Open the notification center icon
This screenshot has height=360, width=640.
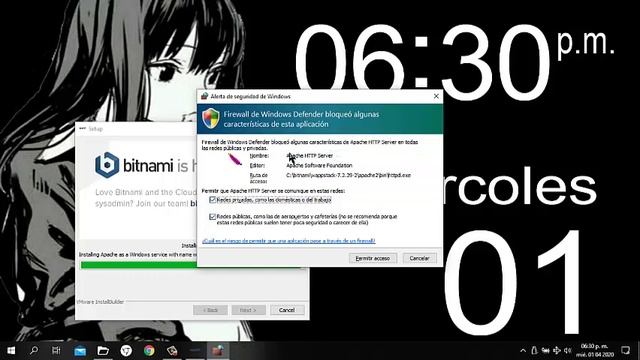point(625,350)
